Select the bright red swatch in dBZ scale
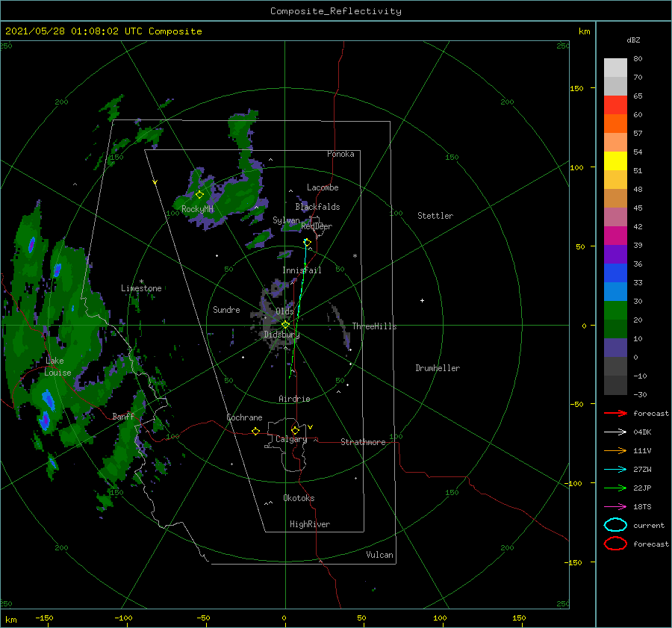This screenshot has width=672, height=628. click(615, 105)
